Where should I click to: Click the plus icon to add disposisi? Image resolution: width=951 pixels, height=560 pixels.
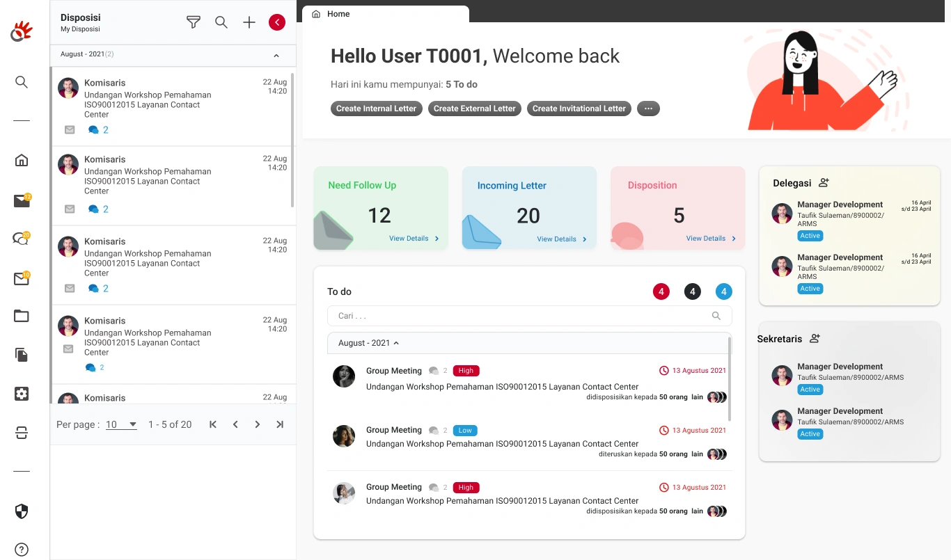(249, 22)
